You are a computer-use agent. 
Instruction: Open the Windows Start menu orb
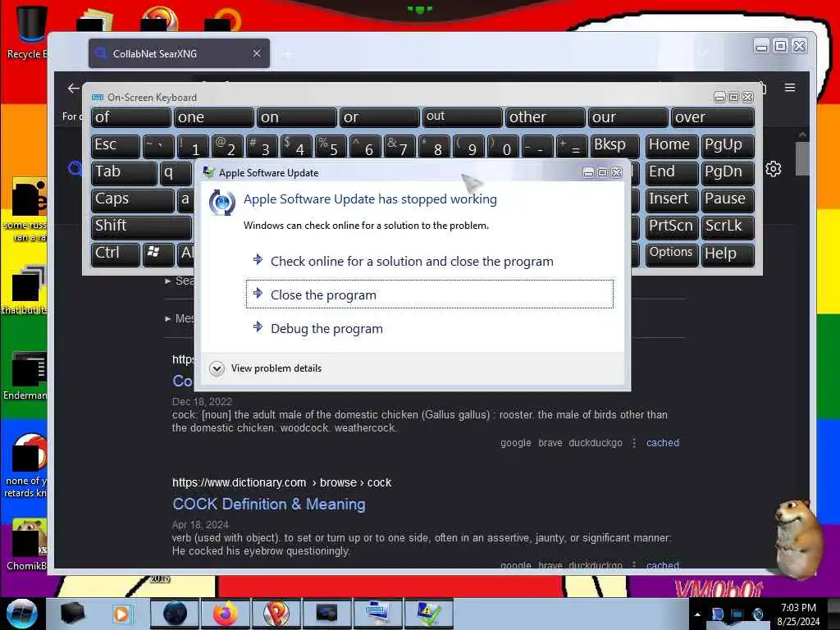point(21,614)
